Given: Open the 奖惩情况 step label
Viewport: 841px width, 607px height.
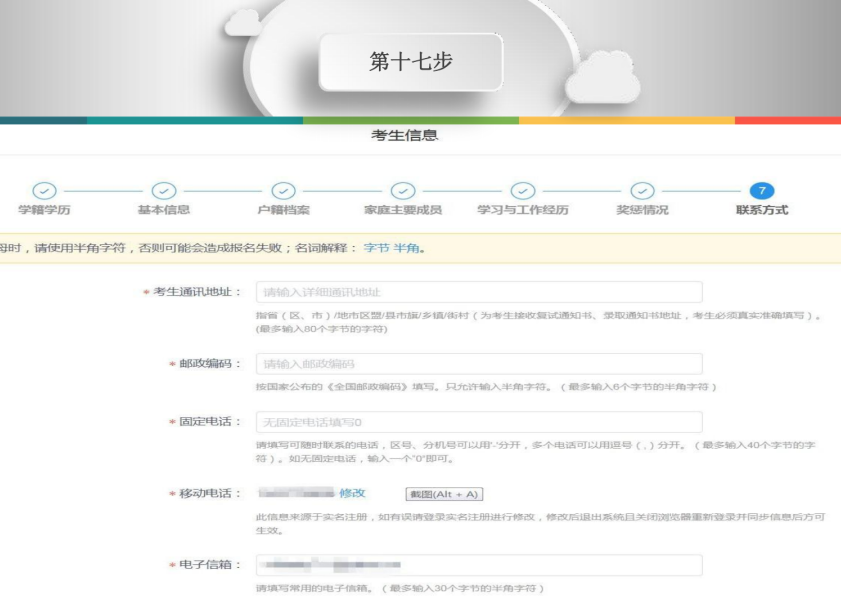Looking at the screenshot, I should (x=642, y=210).
